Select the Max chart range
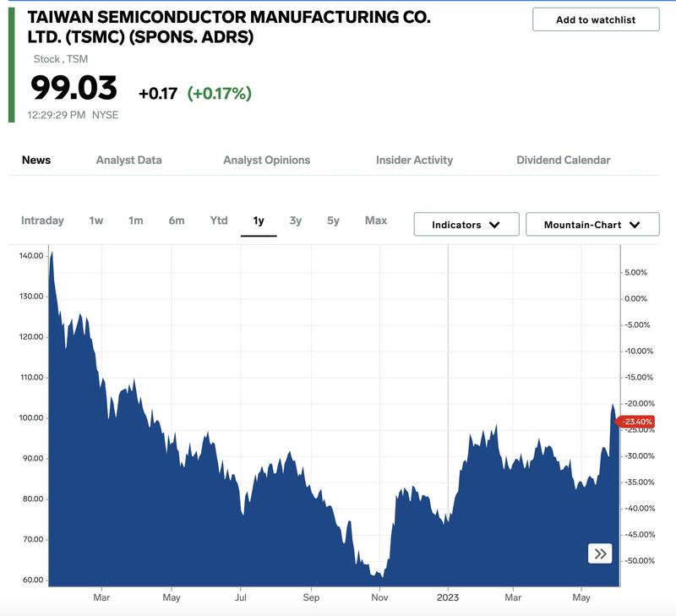 (376, 221)
